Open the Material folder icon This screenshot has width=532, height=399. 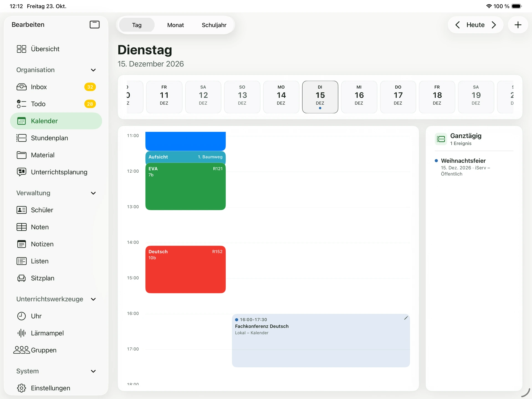click(x=21, y=155)
